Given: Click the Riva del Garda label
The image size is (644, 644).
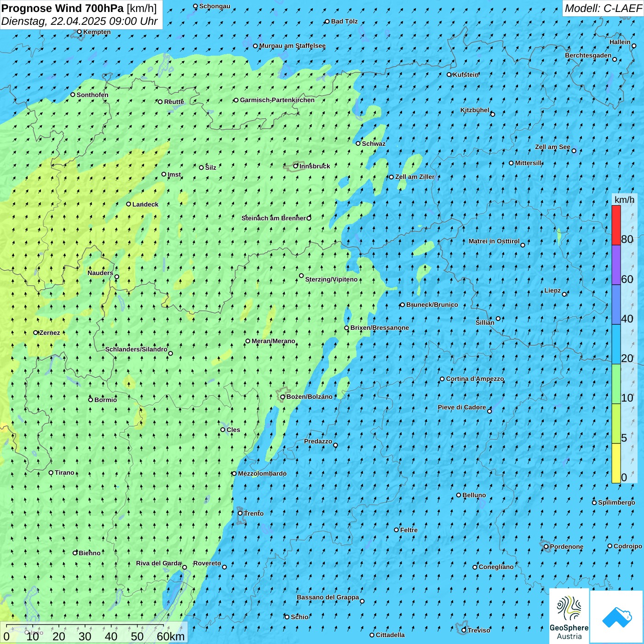Looking at the screenshot, I should 159,563.
